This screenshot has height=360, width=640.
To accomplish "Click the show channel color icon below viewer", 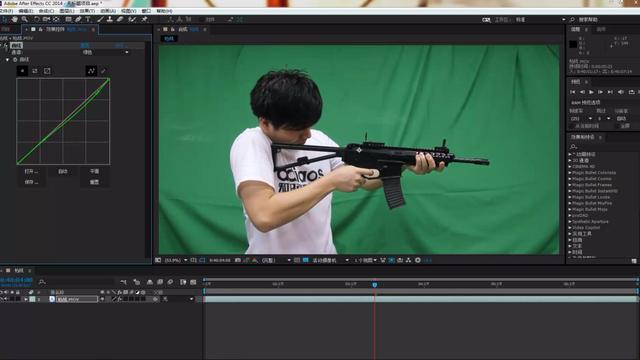I will pyautogui.click(x=255, y=260).
